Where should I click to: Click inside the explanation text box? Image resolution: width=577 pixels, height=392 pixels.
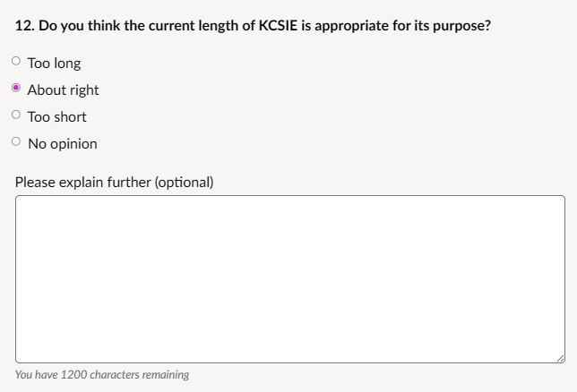[x=289, y=278]
